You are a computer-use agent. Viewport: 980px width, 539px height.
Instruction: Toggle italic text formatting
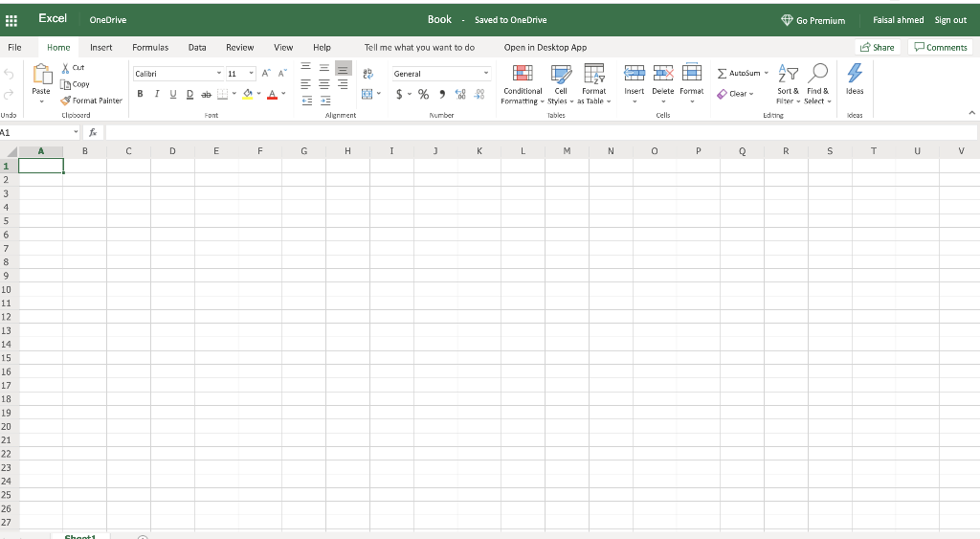click(157, 93)
